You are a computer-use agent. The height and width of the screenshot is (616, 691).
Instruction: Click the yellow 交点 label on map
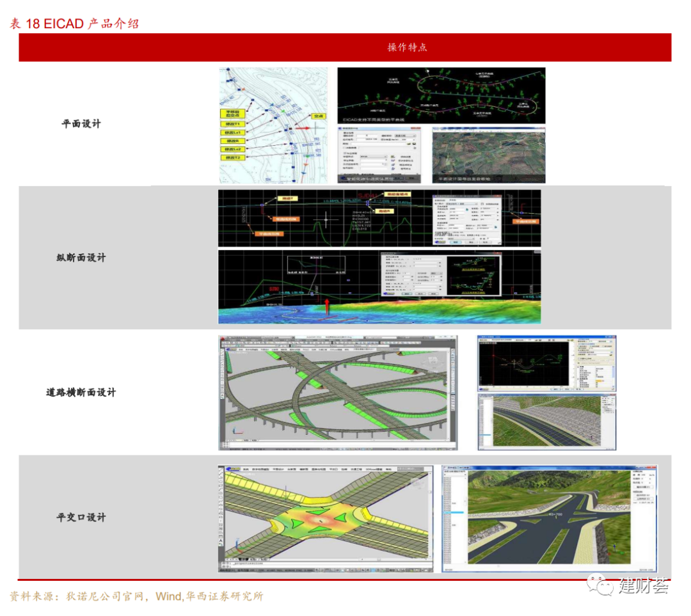(x=318, y=116)
